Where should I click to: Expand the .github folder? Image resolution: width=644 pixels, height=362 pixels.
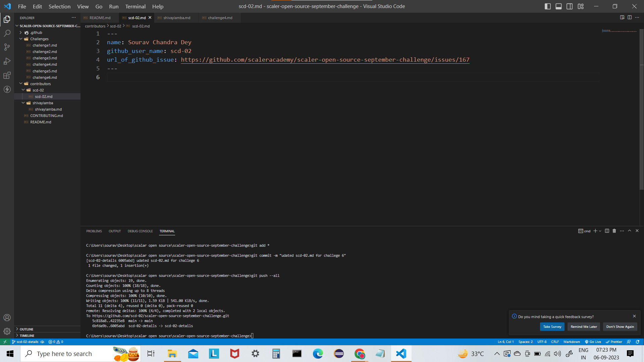(20, 32)
